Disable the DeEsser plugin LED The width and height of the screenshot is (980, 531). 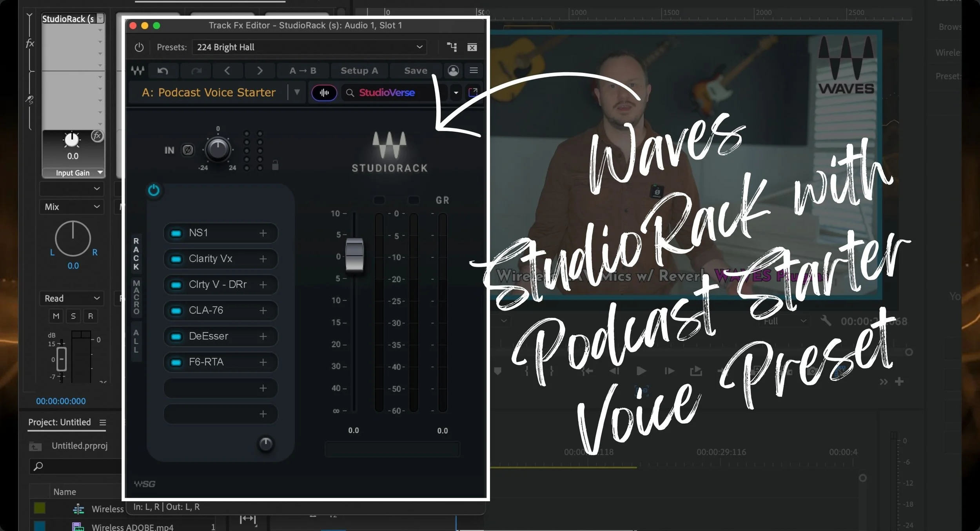(176, 337)
